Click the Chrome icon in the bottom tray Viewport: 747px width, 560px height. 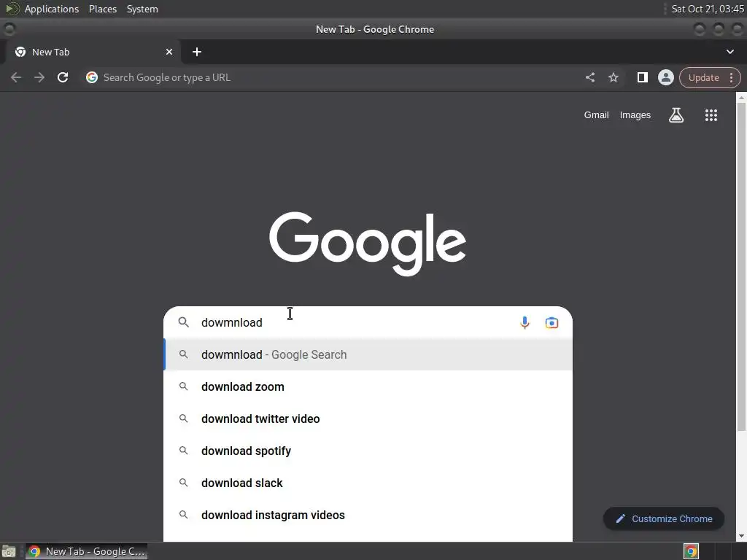tap(691, 551)
